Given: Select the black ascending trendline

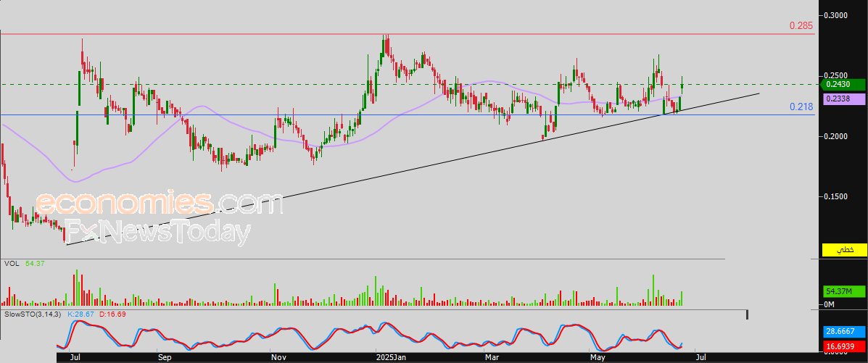Looking at the screenshot, I should point(412,168).
